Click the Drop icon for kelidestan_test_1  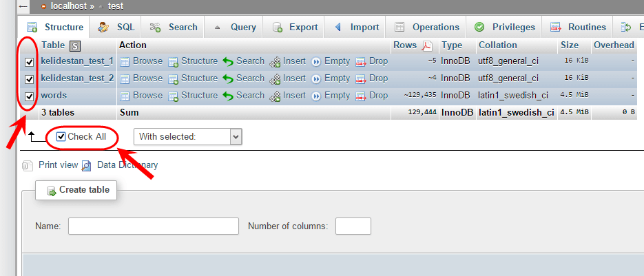[x=361, y=62]
